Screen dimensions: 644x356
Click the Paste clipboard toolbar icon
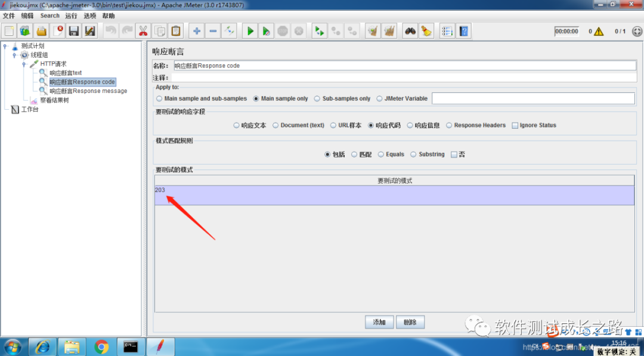click(176, 31)
